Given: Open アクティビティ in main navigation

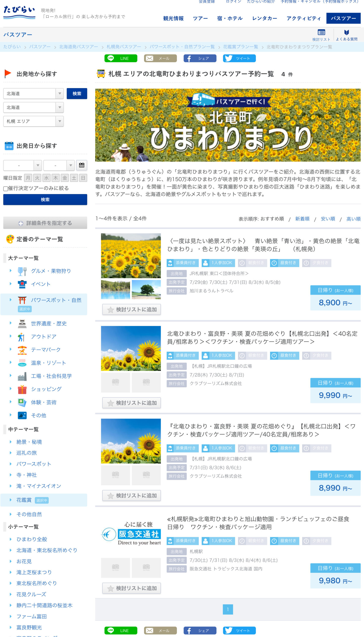Looking at the screenshot, I should coord(304,18).
